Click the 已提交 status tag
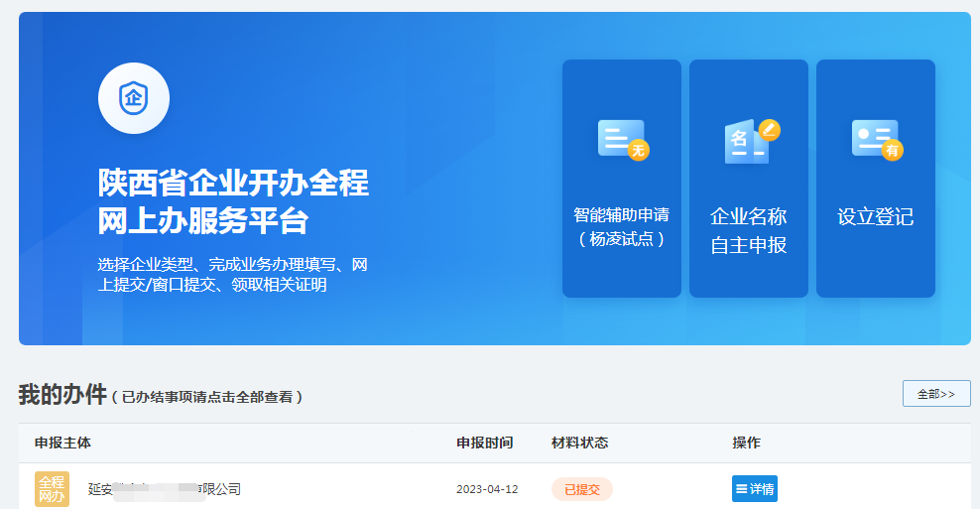The height and width of the screenshot is (509, 980). 582,489
